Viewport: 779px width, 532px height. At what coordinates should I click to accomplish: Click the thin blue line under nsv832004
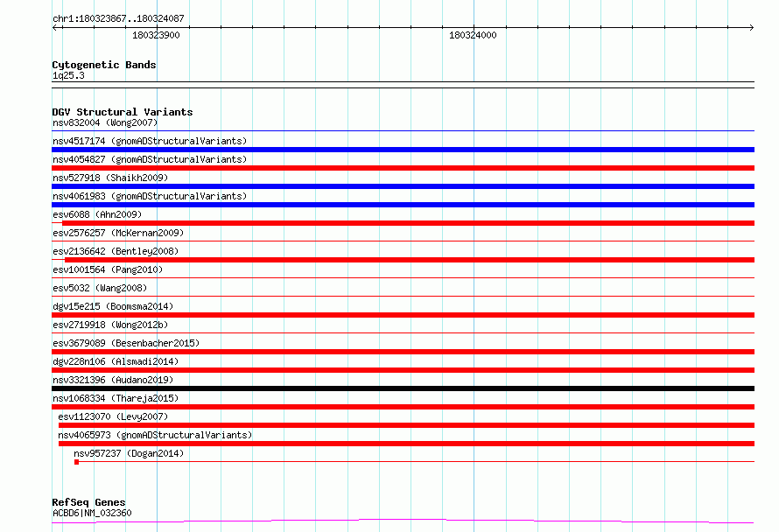click(x=403, y=131)
